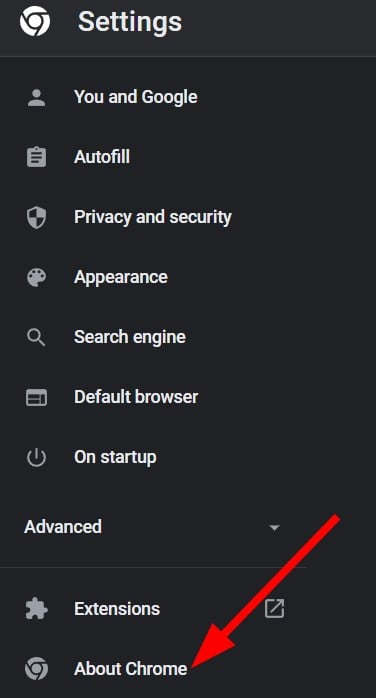The height and width of the screenshot is (698, 376).
Task: Open the Extensions page link
Action: (117, 609)
